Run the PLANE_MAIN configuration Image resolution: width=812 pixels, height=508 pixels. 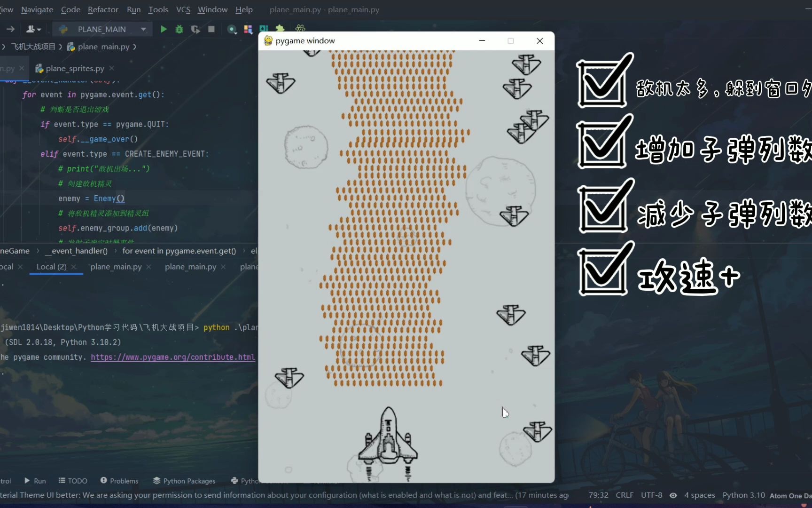[x=164, y=29]
